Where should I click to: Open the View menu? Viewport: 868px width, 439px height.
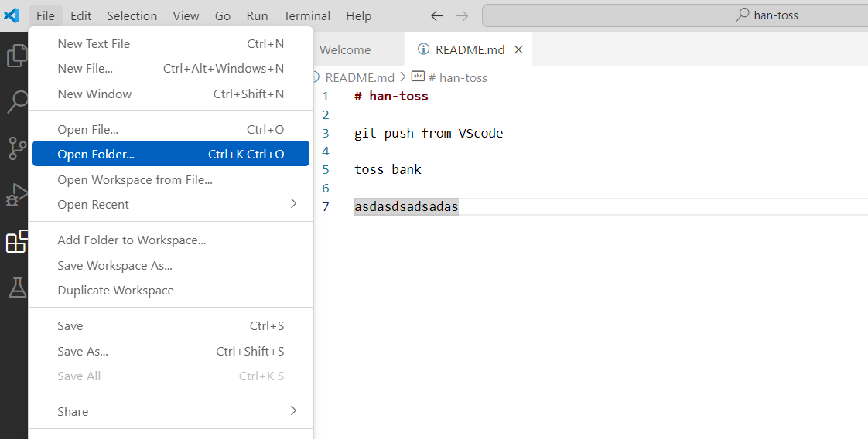point(186,16)
